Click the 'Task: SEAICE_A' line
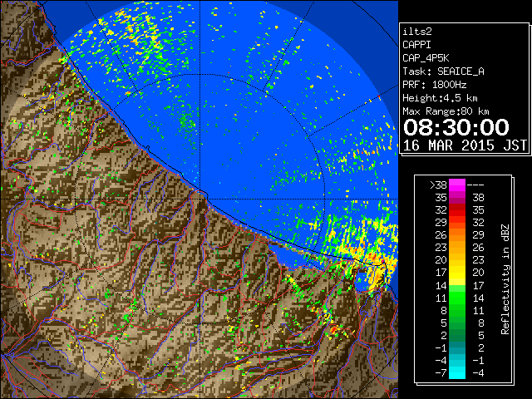Viewport: 532px width, 399px height. [443, 71]
